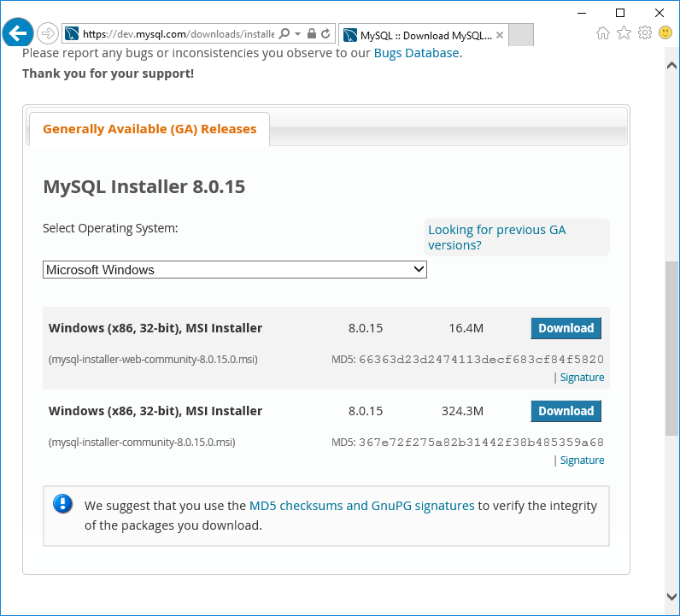Click the scrollbar down arrow
The width and height of the screenshot is (680, 616).
point(671,596)
